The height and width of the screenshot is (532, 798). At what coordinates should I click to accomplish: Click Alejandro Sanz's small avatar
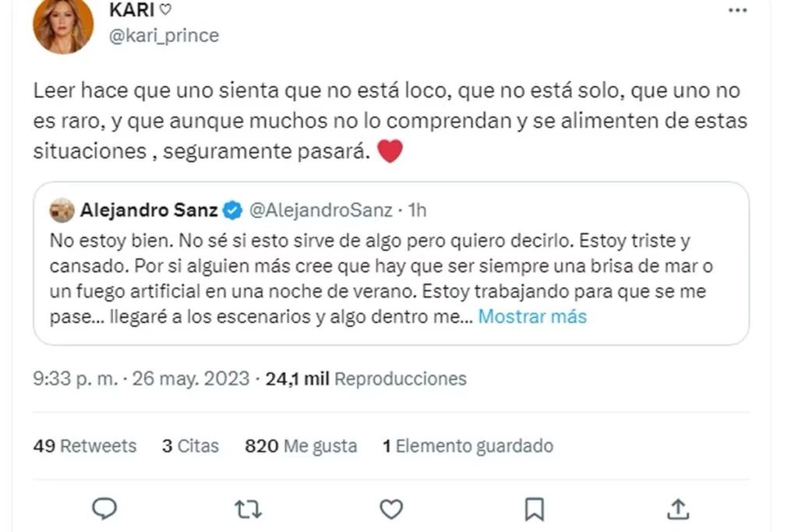(62, 210)
